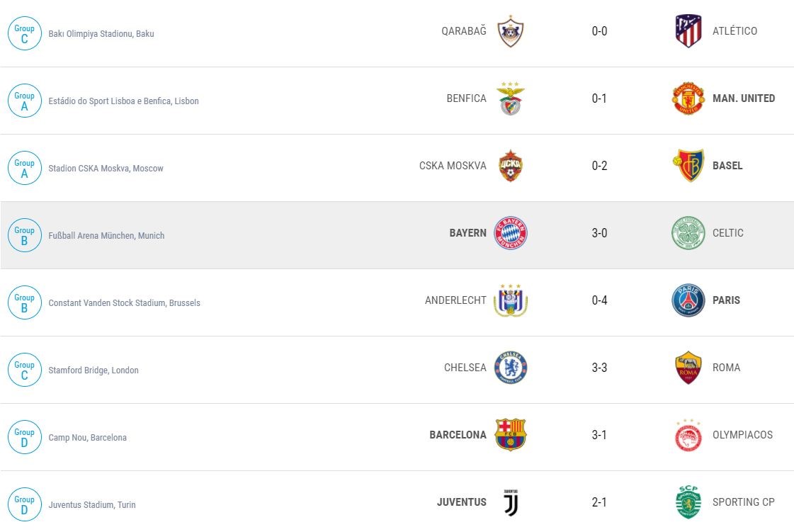This screenshot has width=794, height=532.
Task: Click the CSKA Moskva crest
Action: point(510,166)
